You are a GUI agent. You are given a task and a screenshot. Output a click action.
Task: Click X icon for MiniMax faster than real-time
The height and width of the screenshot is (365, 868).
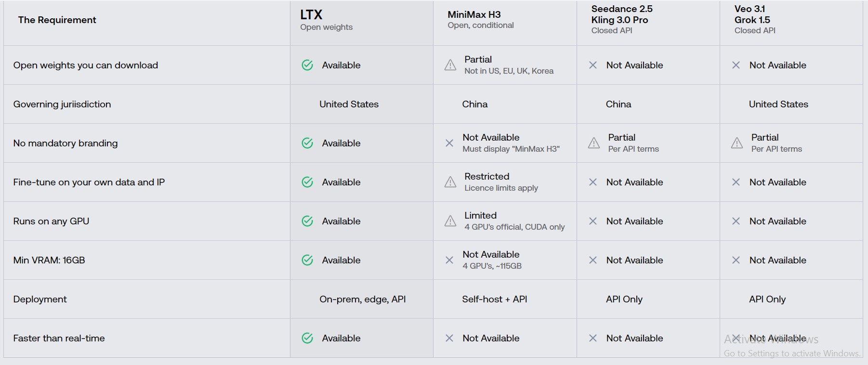pyautogui.click(x=449, y=338)
